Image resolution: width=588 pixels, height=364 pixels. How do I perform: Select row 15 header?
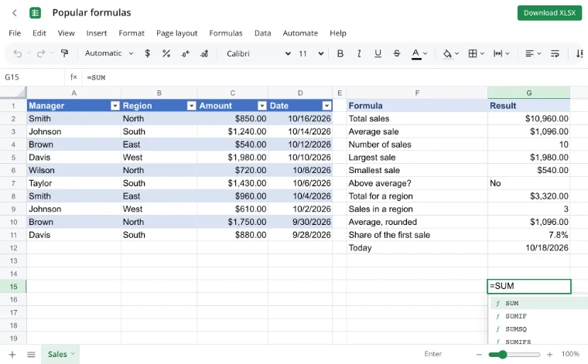13,287
